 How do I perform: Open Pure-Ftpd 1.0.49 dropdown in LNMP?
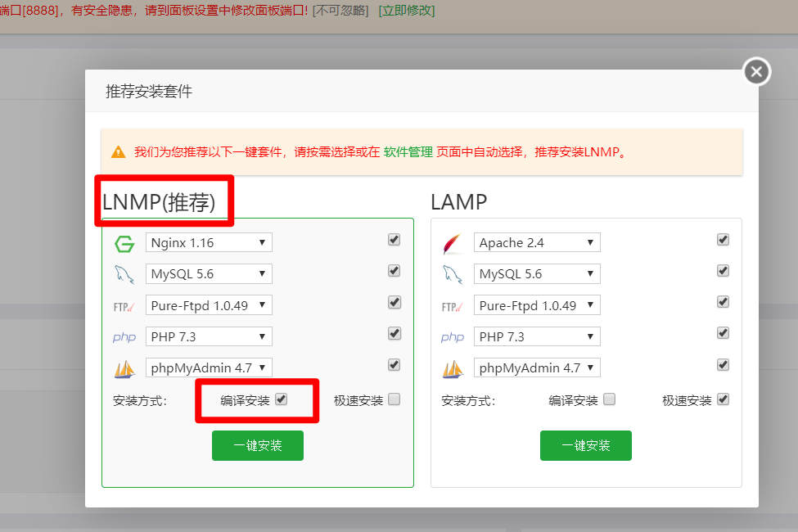pyautogui.click(x=209, y=305)
